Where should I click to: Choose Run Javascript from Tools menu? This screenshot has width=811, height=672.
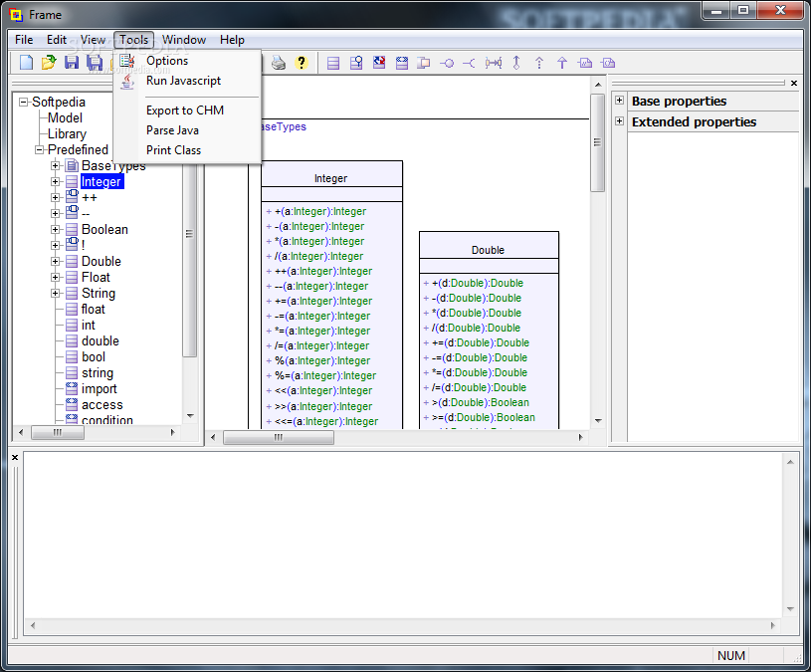[187, 81]
